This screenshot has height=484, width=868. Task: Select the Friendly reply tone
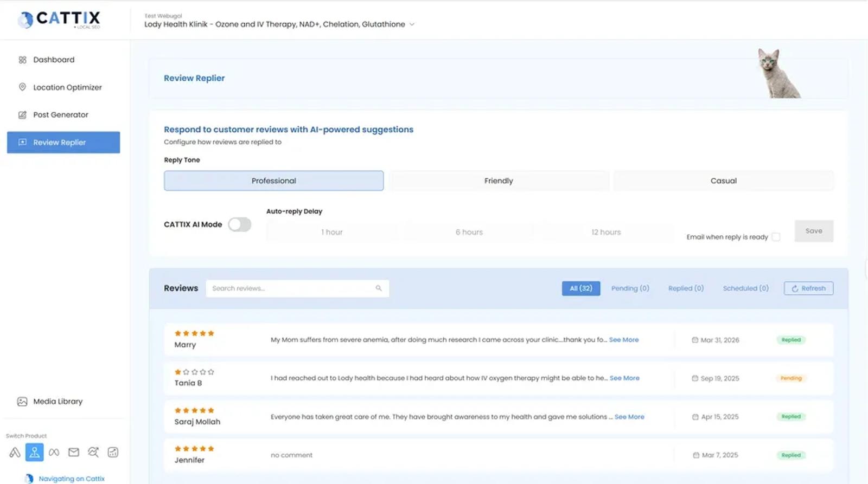(x=499, y=180)
